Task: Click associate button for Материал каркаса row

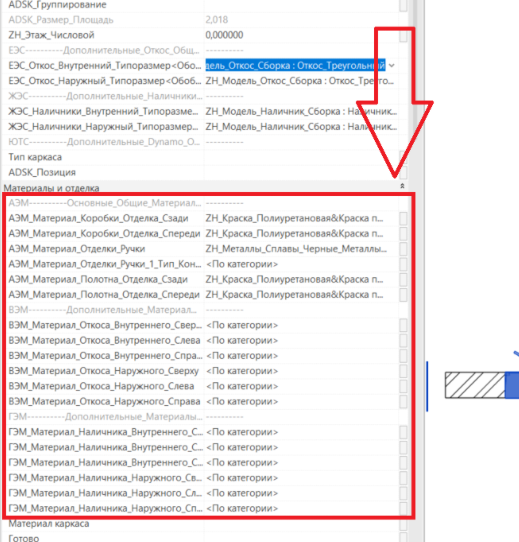Action: tap(403, 524)
